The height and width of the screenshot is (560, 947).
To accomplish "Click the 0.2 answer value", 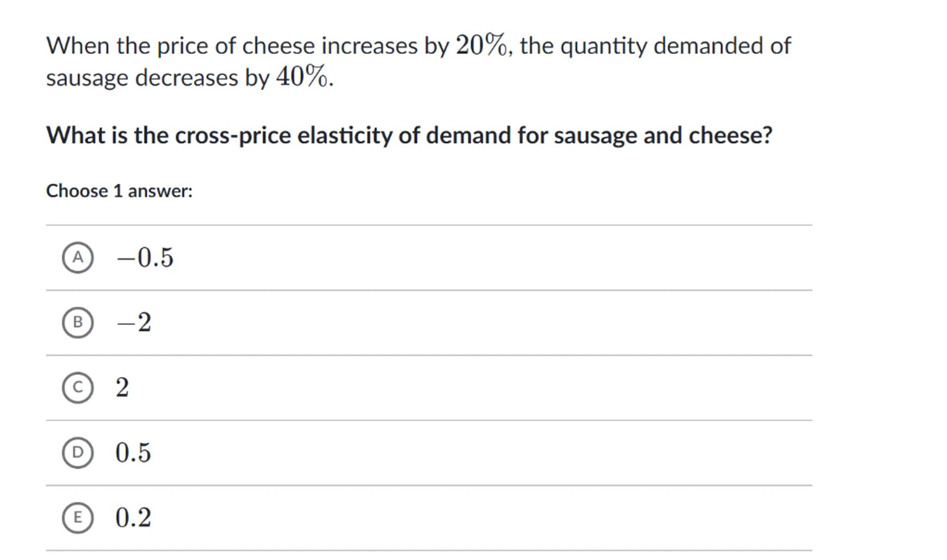I will [133, 517].
